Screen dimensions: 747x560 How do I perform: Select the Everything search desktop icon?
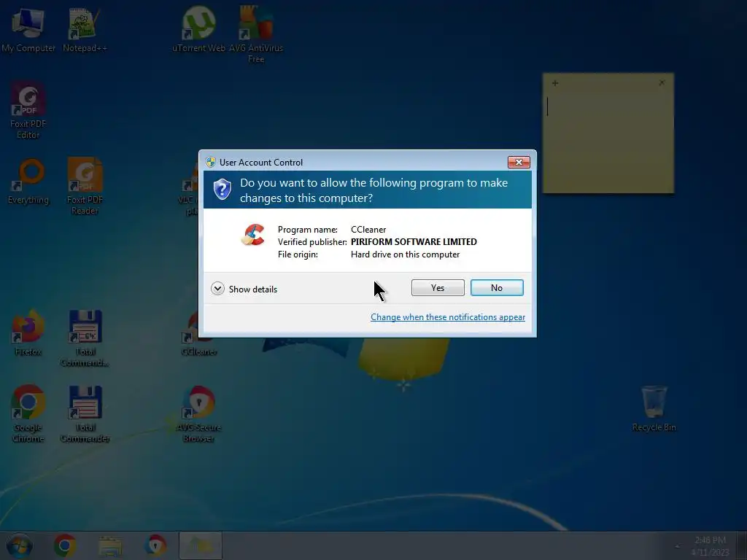click(x=28, y=182)
